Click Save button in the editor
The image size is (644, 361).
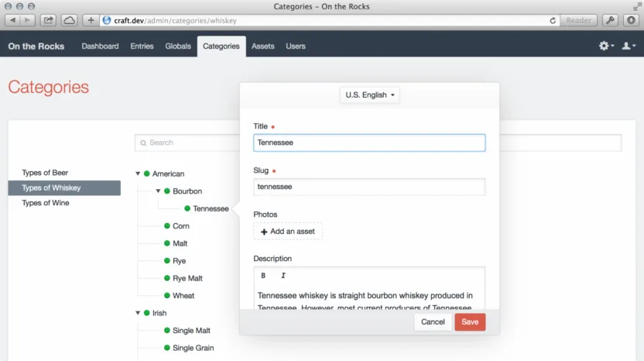[470, 322]
